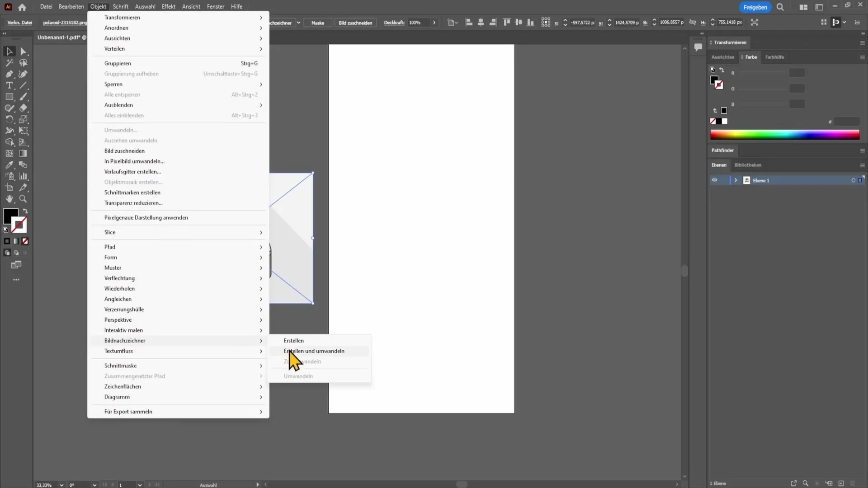Switch to the Farbhilfe tab
The width and height of the screenshot is (868, 488).
coord(774,57)
